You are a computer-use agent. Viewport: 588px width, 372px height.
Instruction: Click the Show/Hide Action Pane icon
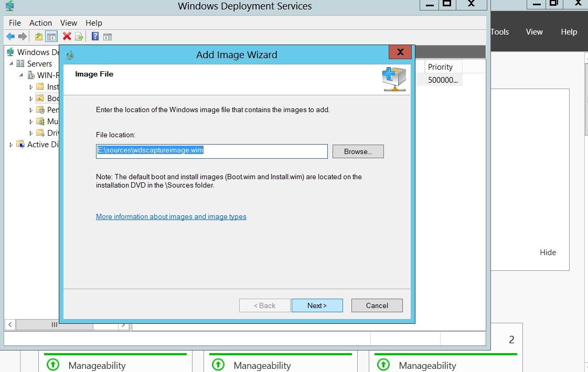(x=108, y=37)
